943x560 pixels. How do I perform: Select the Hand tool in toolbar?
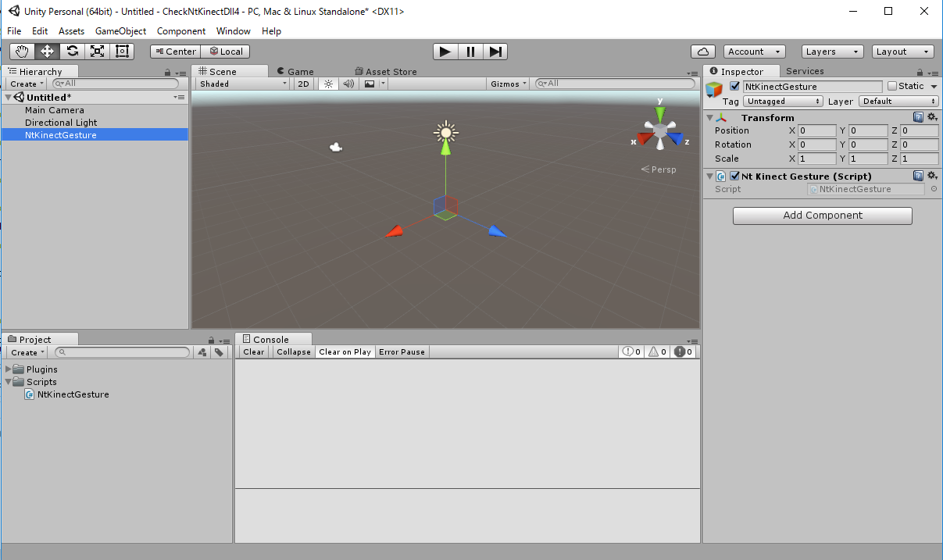(23, 52)
